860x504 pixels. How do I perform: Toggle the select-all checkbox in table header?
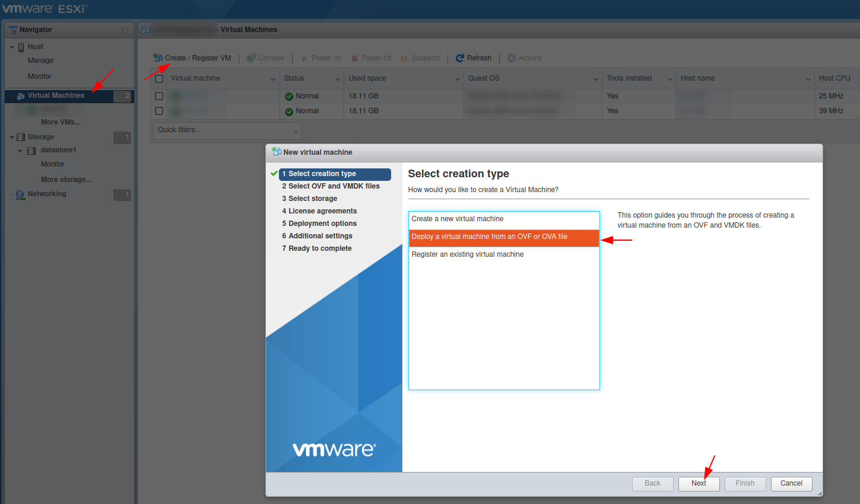[x=159, y=78]
